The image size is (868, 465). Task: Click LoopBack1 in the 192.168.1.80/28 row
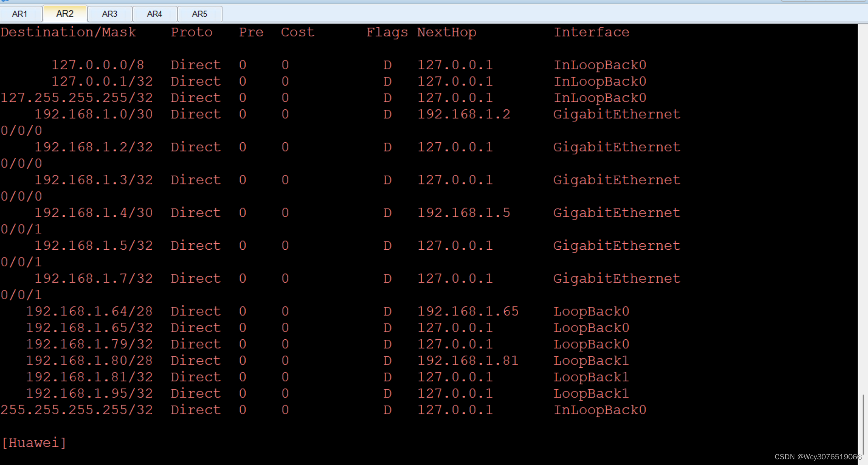592,360
